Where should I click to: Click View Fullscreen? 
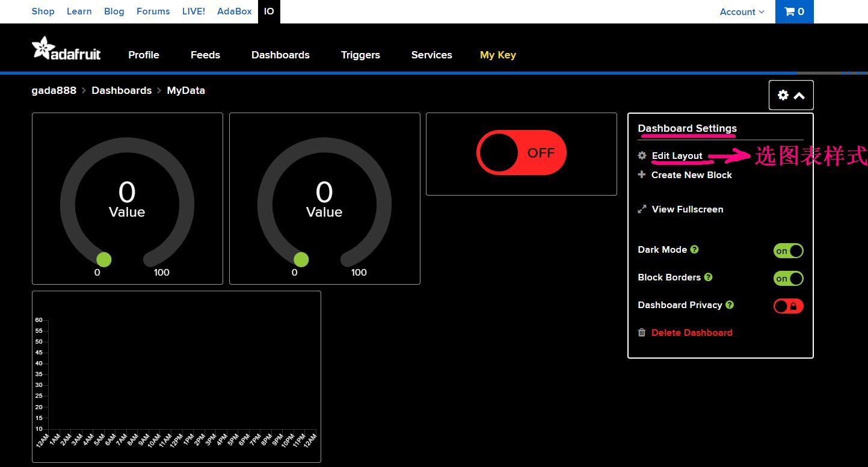click(x=688, y=209)
